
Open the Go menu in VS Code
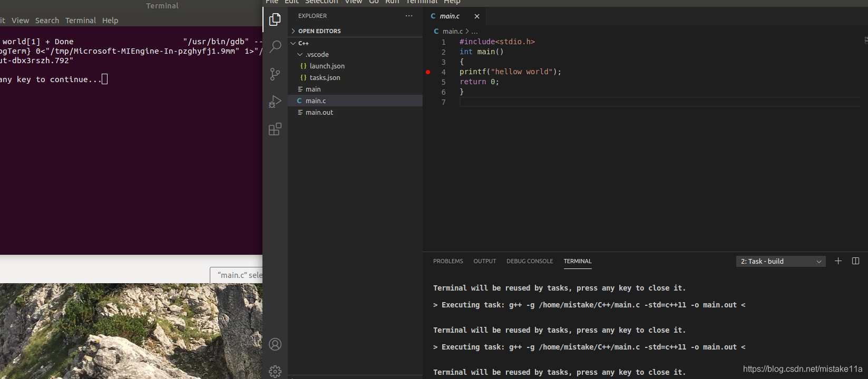[x=374, y=2]
